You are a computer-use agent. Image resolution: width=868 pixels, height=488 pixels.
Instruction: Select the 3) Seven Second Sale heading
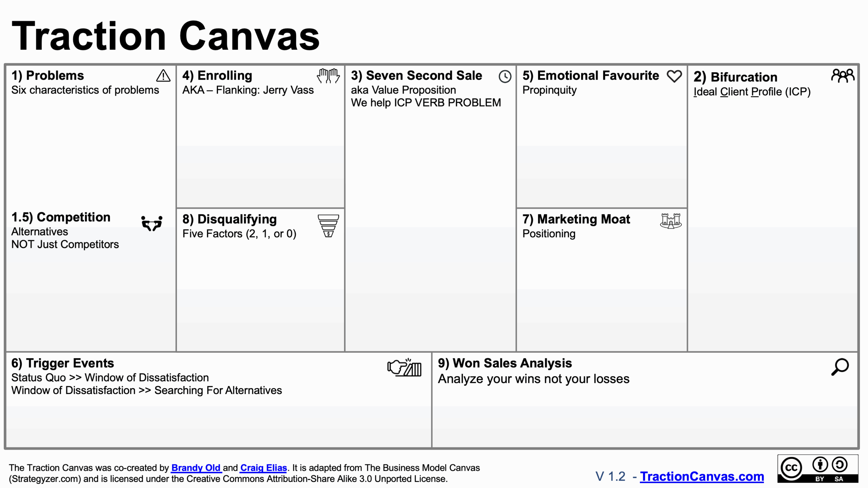click(x=416, y=75)
